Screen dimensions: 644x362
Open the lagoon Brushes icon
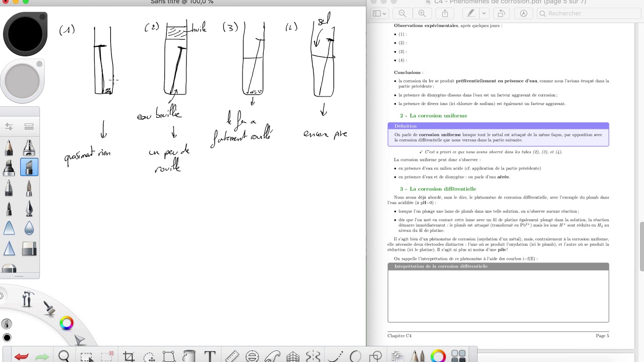click(49, 308)
